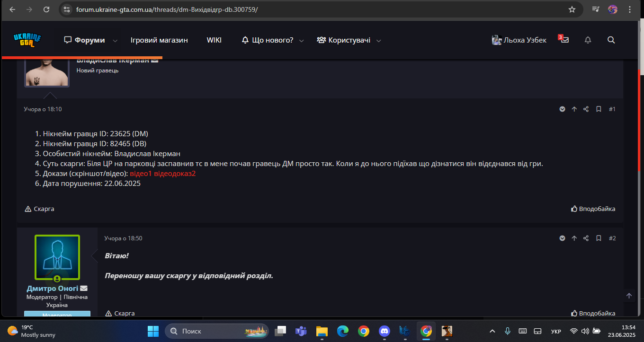Bookmark post #2
This screenshot has height=342, width=644.
click(x=599, y=238)
